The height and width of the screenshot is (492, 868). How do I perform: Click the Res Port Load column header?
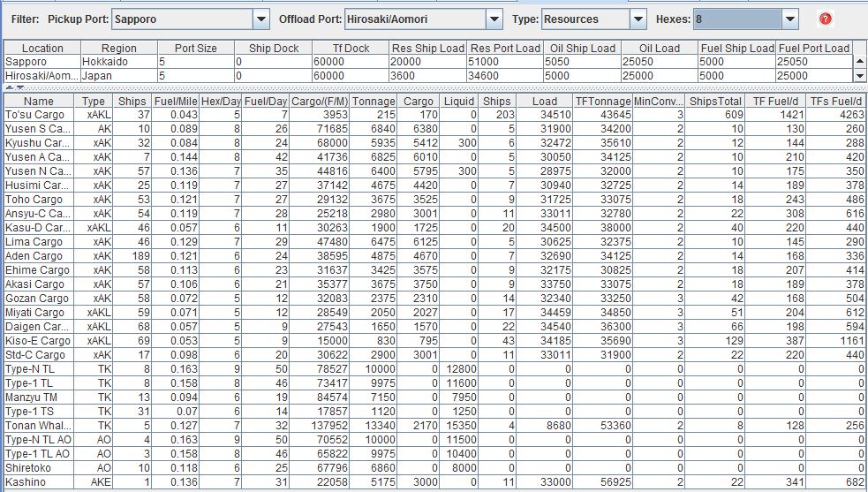pos(505,49)
